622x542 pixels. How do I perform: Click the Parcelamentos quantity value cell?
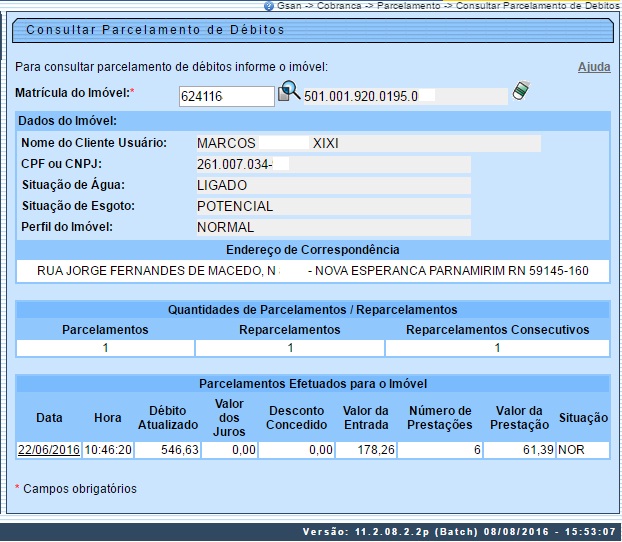pyautogui.click(x=105, y=348)
